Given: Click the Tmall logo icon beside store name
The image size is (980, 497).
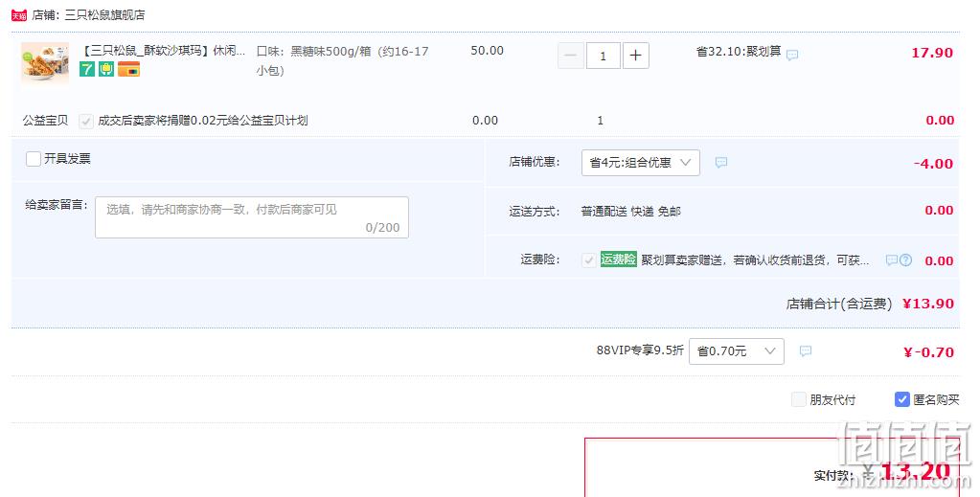Looking at the screenshot, I should click(x=19, y=15).
